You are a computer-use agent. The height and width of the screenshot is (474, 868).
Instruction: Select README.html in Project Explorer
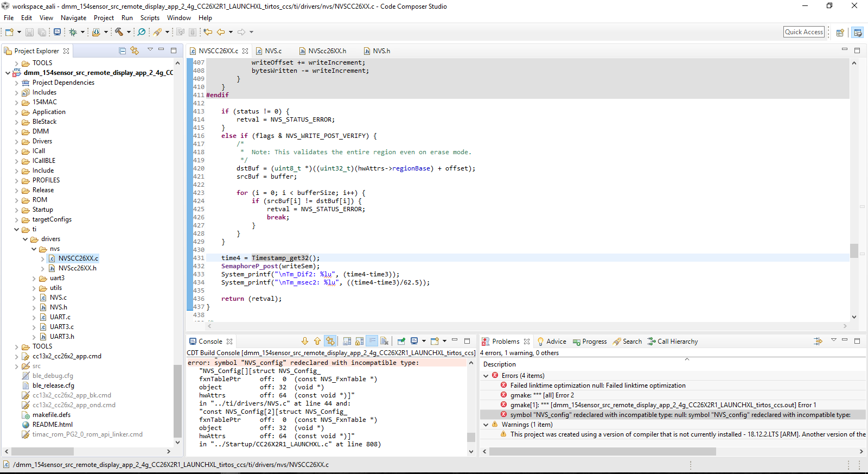(52, 425)
